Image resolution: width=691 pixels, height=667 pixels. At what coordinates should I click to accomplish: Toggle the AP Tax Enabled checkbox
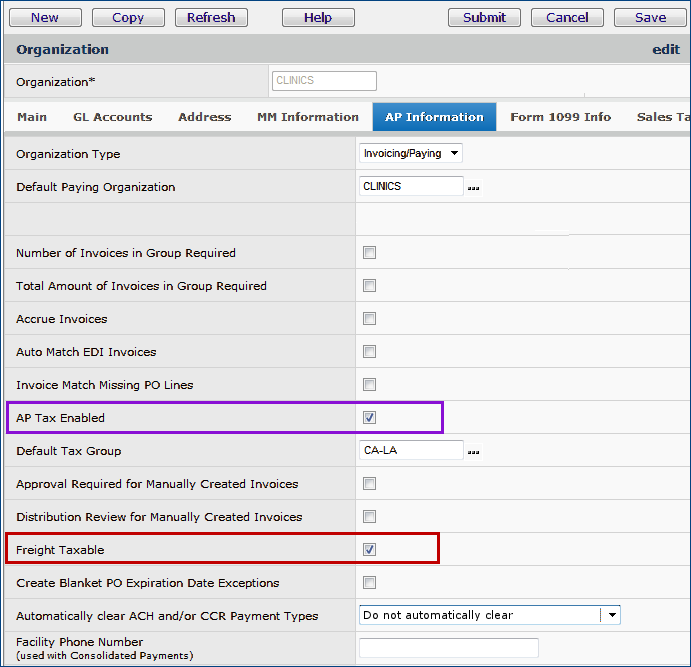pyautogui.click(x=369, y=418)
